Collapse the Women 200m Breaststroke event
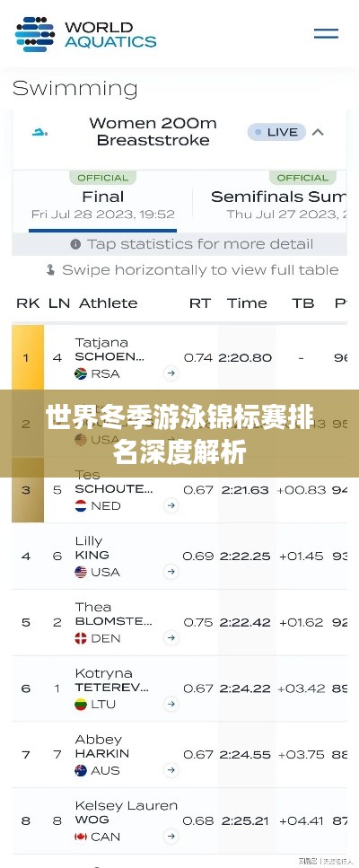 pos(318,132)
